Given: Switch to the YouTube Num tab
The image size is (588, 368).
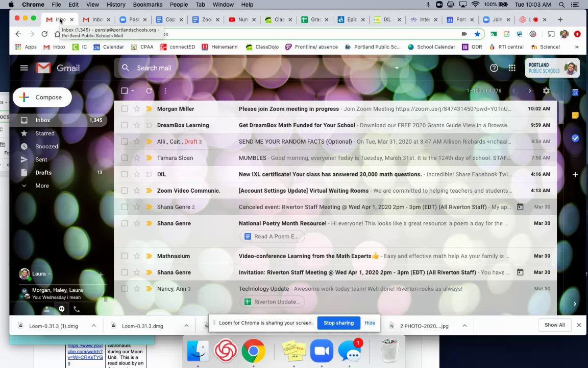Looking at the screenshot, I should click(242, 19).
